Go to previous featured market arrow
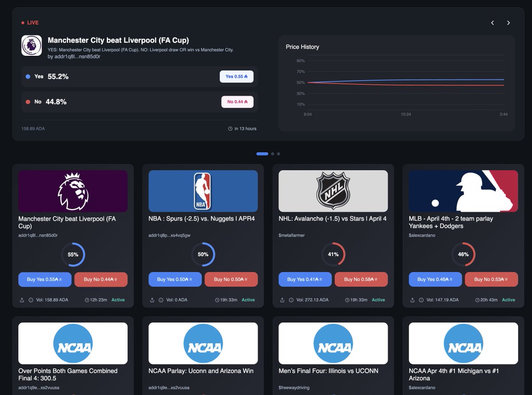Viewport: 532px width, 395px height. (x=493, y=23)
